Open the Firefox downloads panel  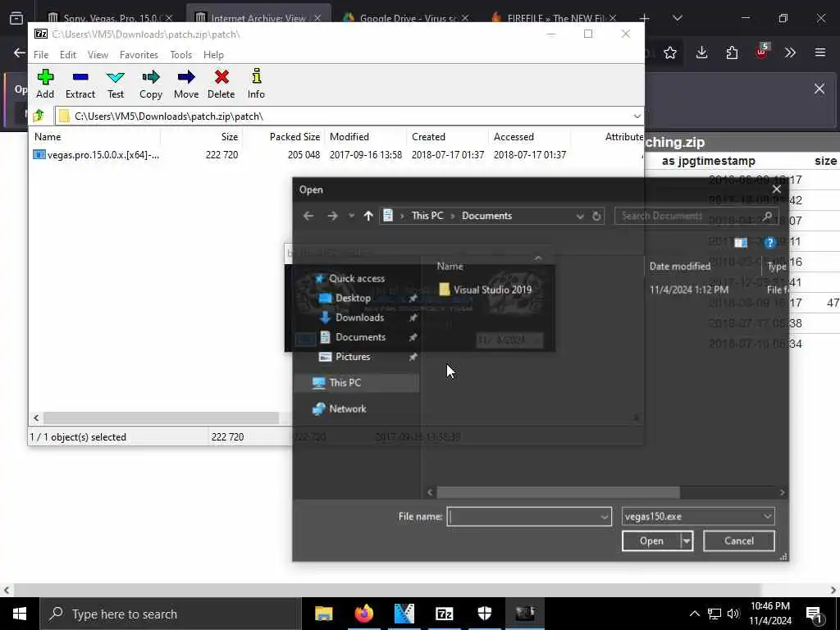702,52
